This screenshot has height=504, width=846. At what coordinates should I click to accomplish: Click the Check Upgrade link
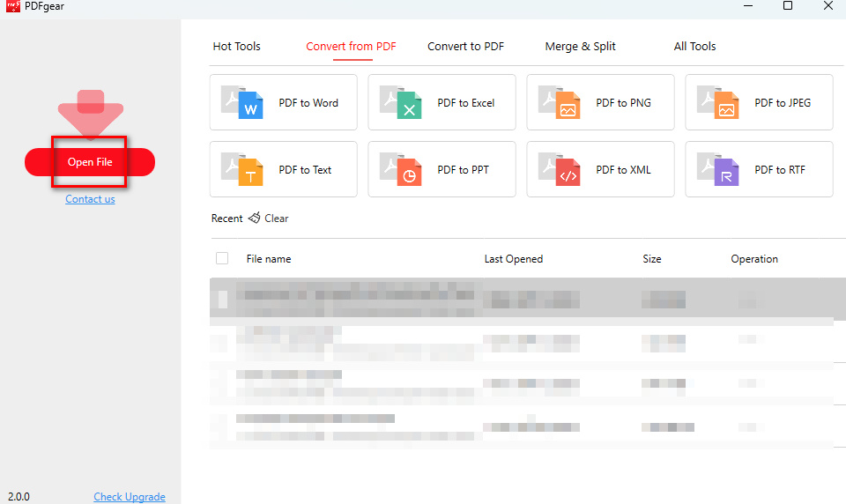130,496
